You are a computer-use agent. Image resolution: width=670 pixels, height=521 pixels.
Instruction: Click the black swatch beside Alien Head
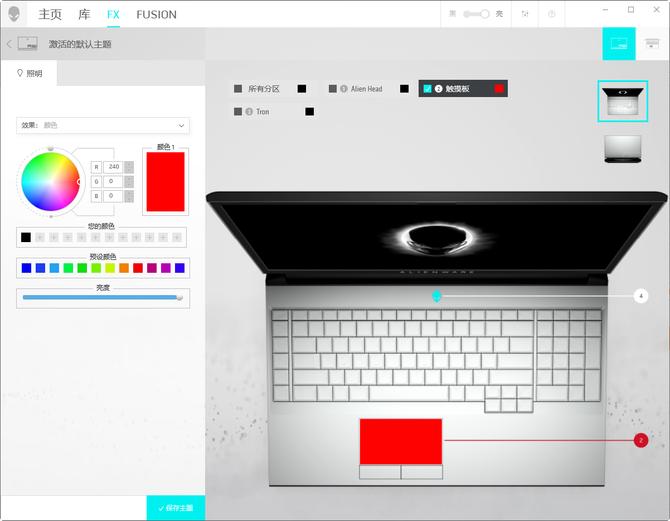tap(404, 88)
